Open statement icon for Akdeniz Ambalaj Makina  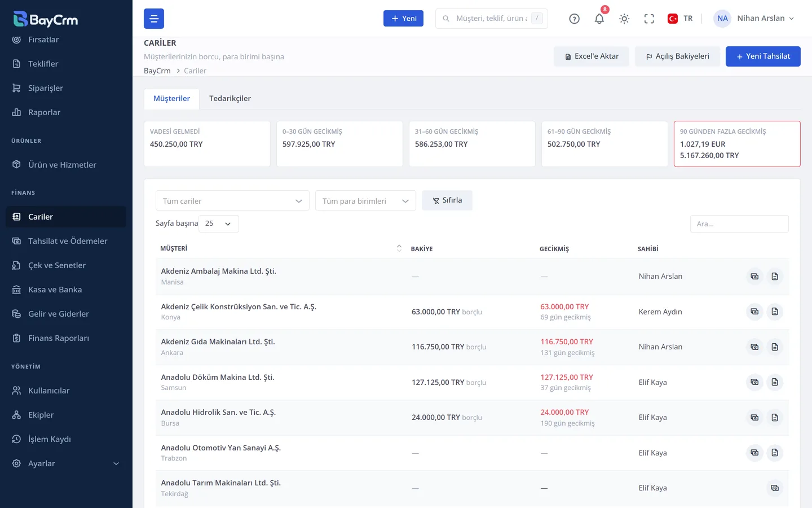(x=775, y=277)
